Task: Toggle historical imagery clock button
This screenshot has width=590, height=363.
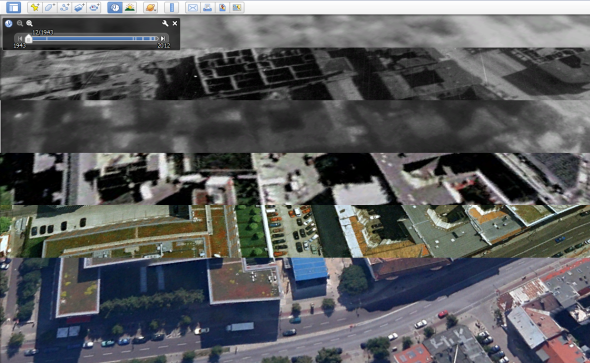Action: (115, 7)
